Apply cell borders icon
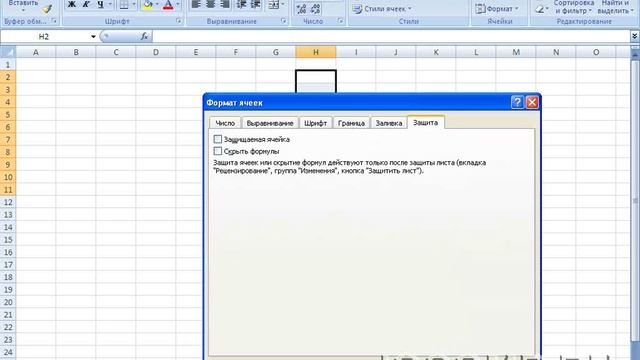Image resolution: width=640 pixels, height=360 pixels. point(124,5)
